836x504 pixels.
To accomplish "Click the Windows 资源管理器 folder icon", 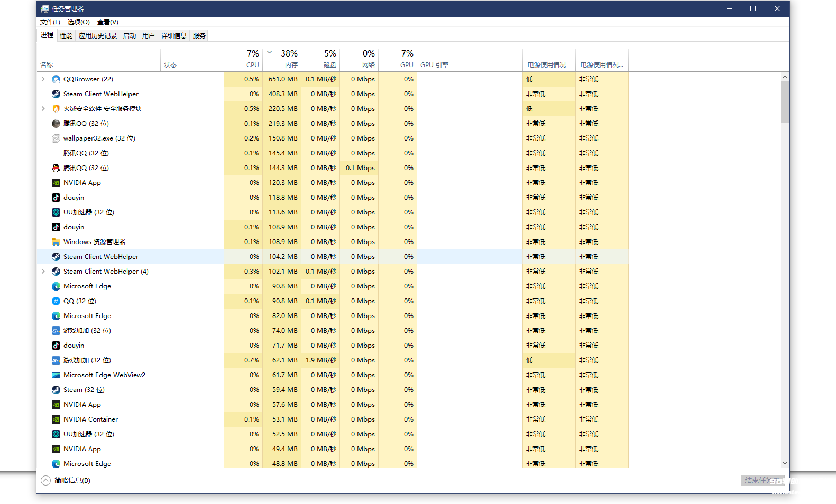I will coord(56,242).
